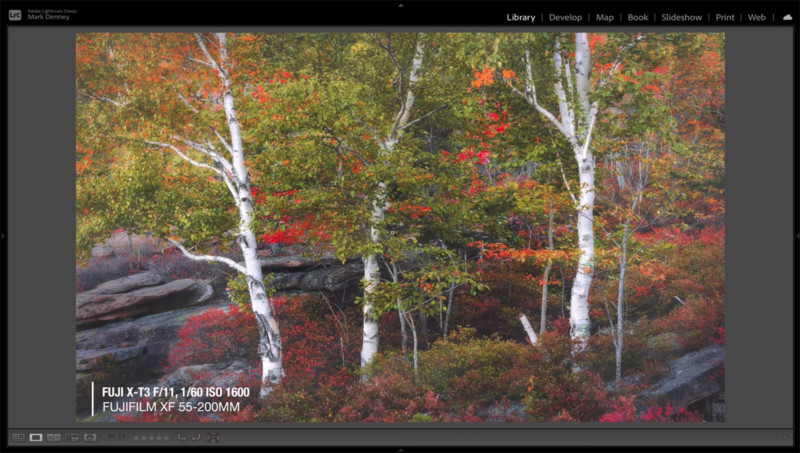This screenshot has height=453, width=800.
Task: Open the Map module
Action: [x=604, y=17]
